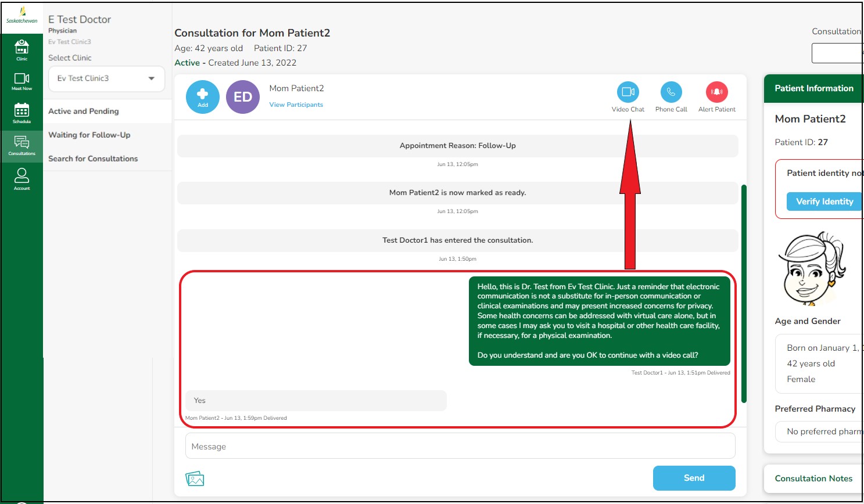The width and height of the screenshot is (864, 504).
Task: Attach an image using picture icon
Action: pyautogui.click(x=195, y=478)
